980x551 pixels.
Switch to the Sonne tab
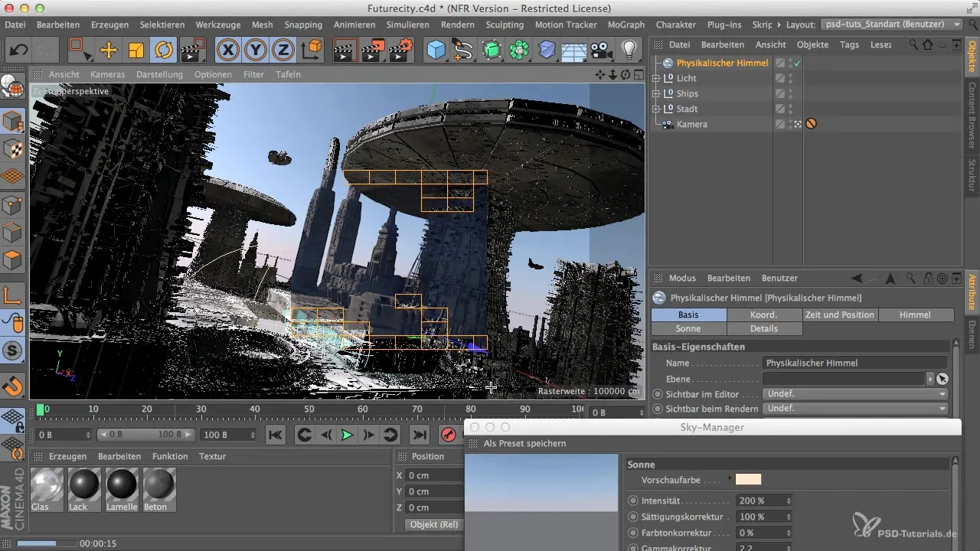688,328
